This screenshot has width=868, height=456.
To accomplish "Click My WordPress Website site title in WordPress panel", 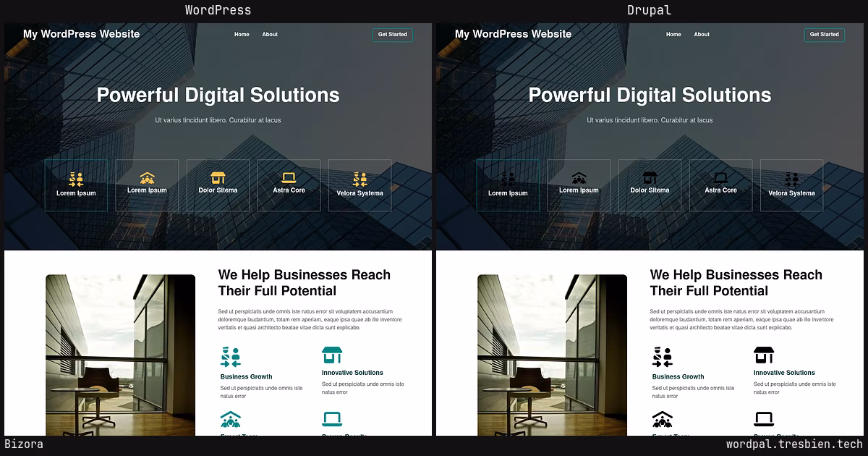I will point(82,34).
